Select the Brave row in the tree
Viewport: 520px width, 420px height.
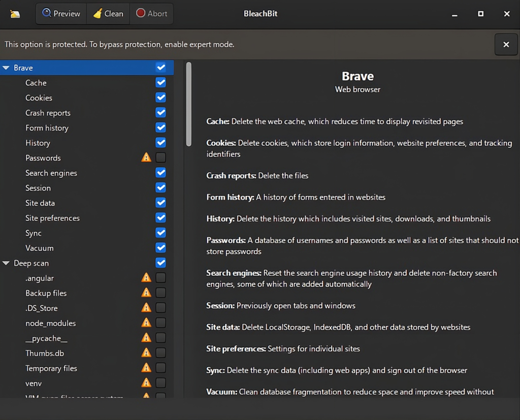tap(87, 68)
